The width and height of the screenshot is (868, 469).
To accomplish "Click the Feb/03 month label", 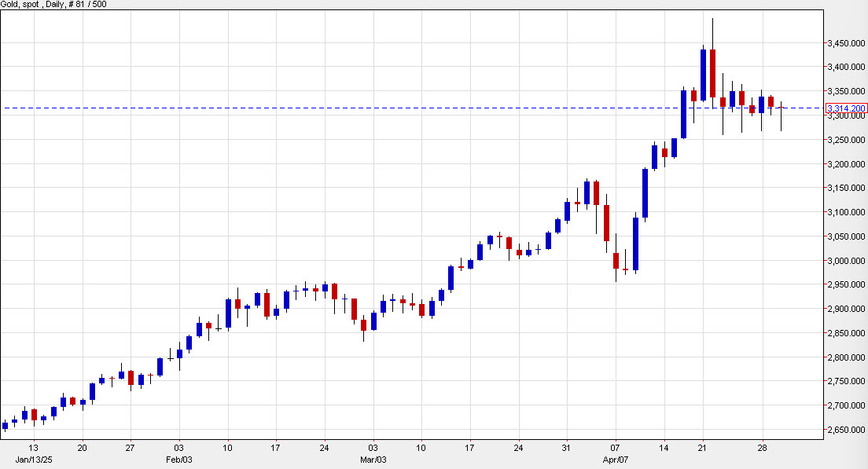I will pyautogui.click(x=179, y=460).
